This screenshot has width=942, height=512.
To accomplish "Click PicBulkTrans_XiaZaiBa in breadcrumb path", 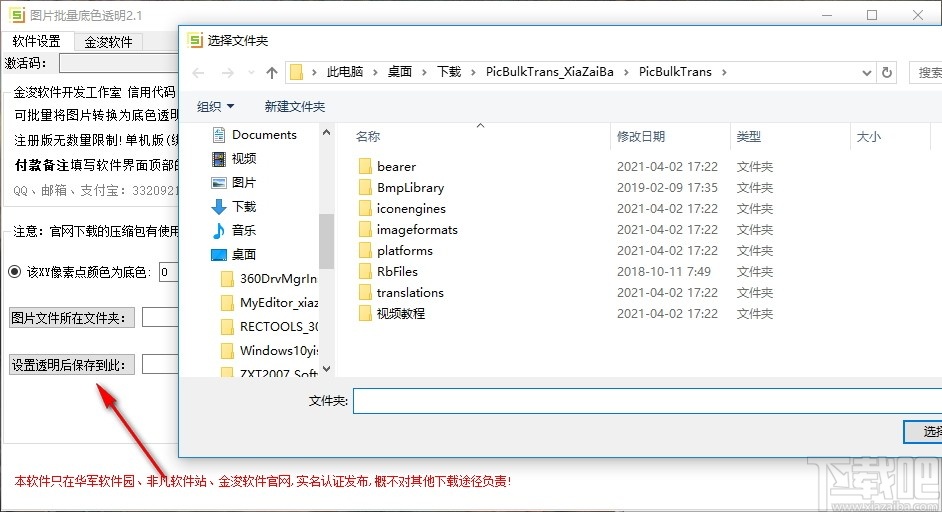I will click(x=550, y=72).
